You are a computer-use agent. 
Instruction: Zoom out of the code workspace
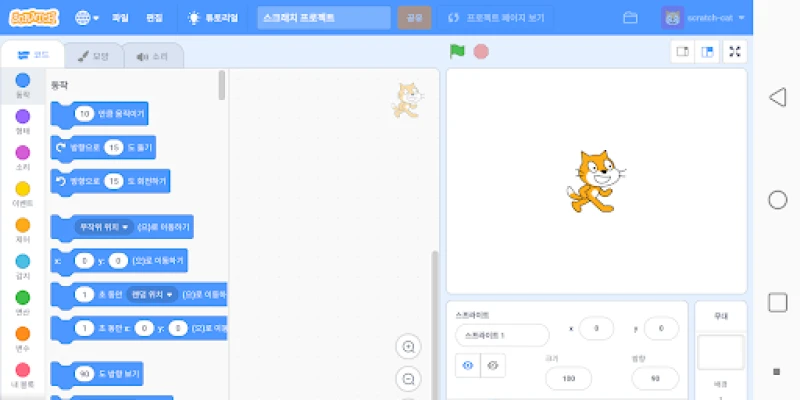[x=408, y=379]
